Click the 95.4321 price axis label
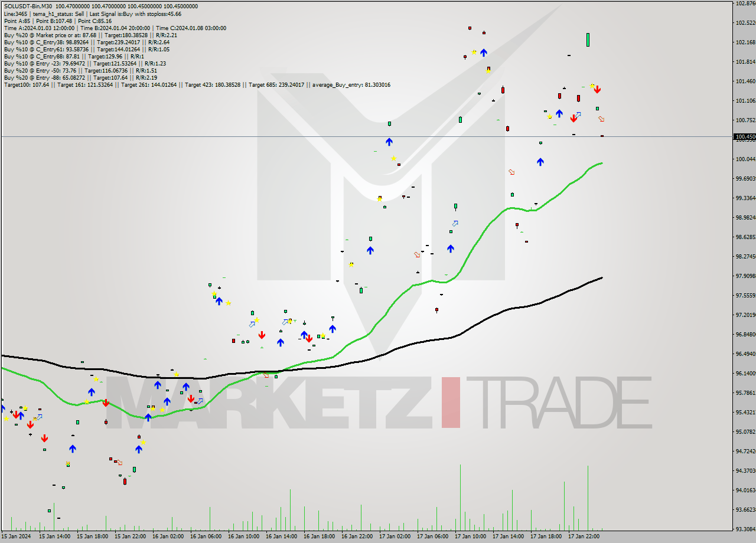The image size is (756, 543). pos(745,412)
